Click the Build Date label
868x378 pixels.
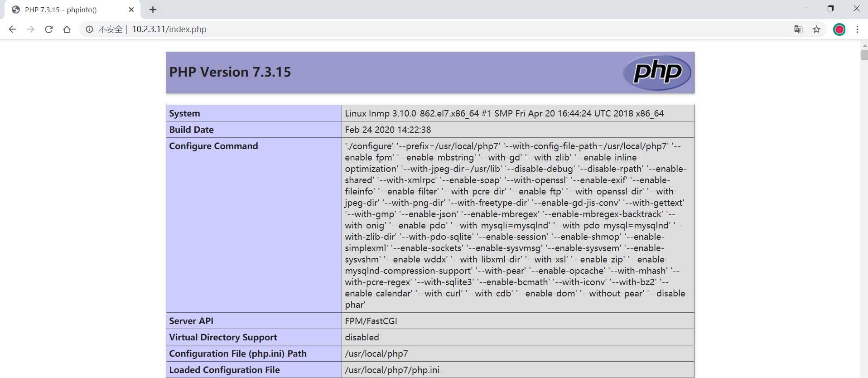pyautogui.click(x=191, y=130)
